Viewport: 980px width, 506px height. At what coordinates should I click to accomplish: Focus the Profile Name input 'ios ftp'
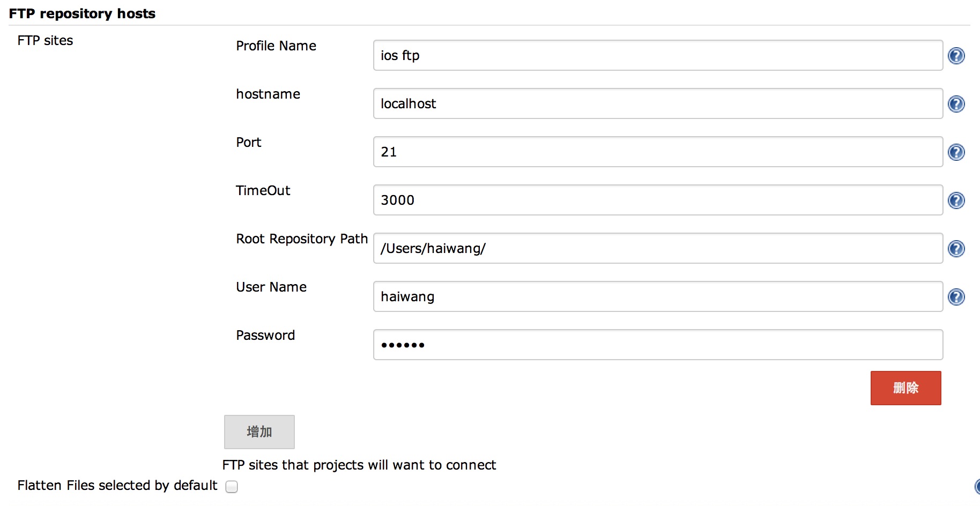point(658,55)
